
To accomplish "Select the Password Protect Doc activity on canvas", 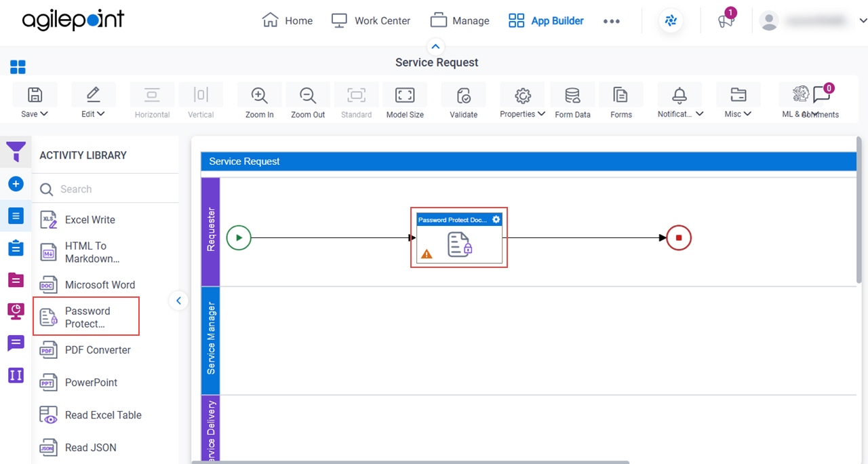I will click(459, 238).
